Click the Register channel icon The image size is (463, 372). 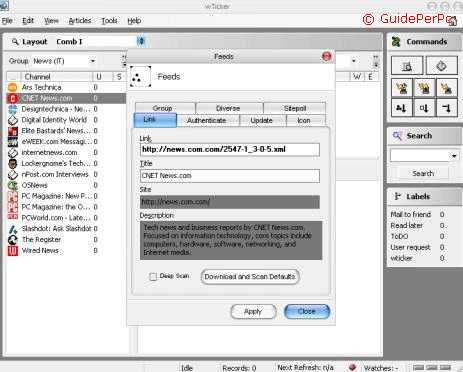click(12, 240)
